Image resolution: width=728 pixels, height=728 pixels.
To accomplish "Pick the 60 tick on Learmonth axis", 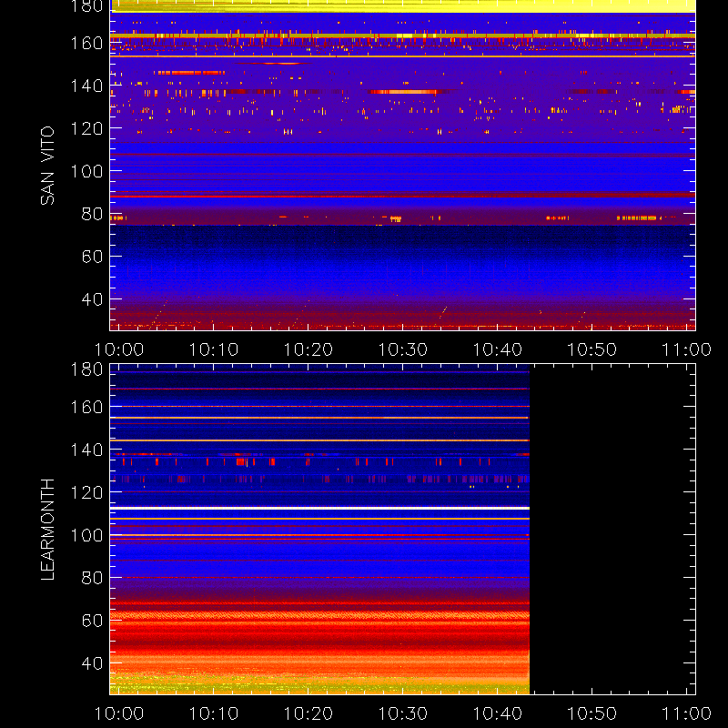I will click(x=92, y=621).
